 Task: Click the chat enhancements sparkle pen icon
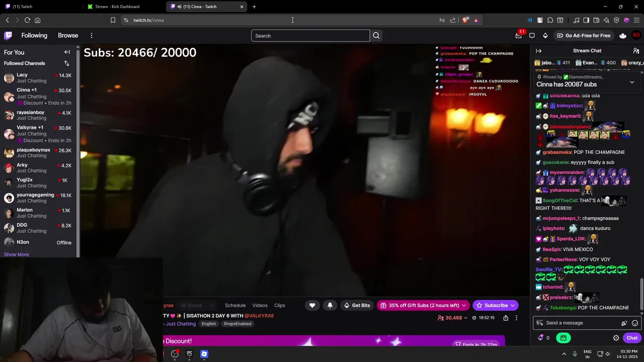point(624,323)
